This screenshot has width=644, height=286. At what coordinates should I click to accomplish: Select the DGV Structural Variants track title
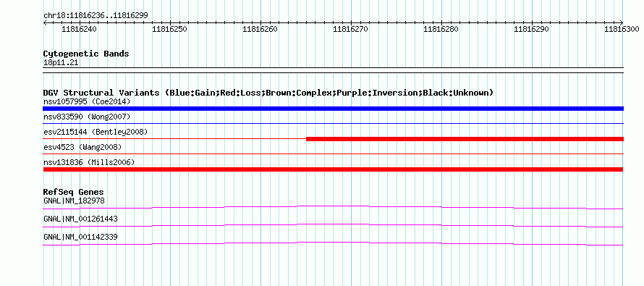[x=268, y=93]
